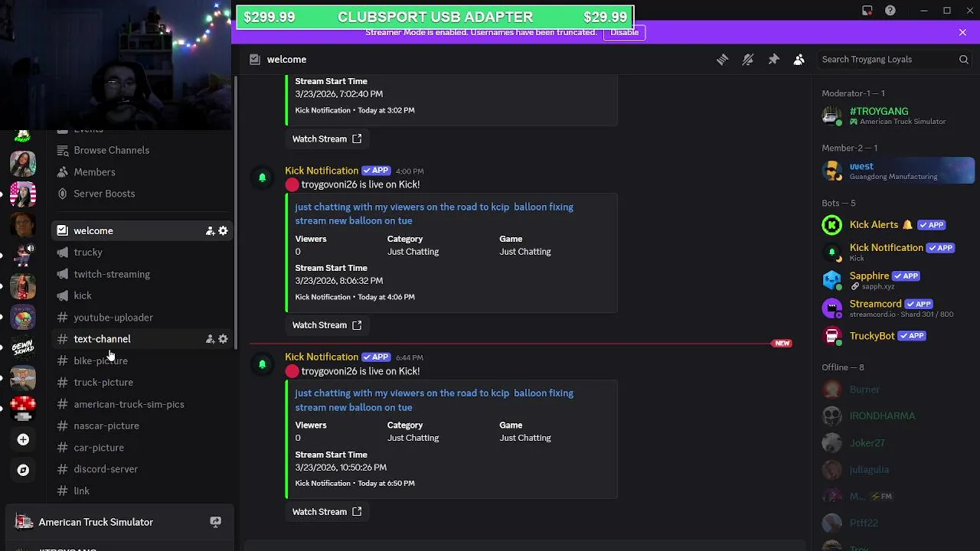Open Members page
Screen dimensions: 980x551
tap(140, 172)
